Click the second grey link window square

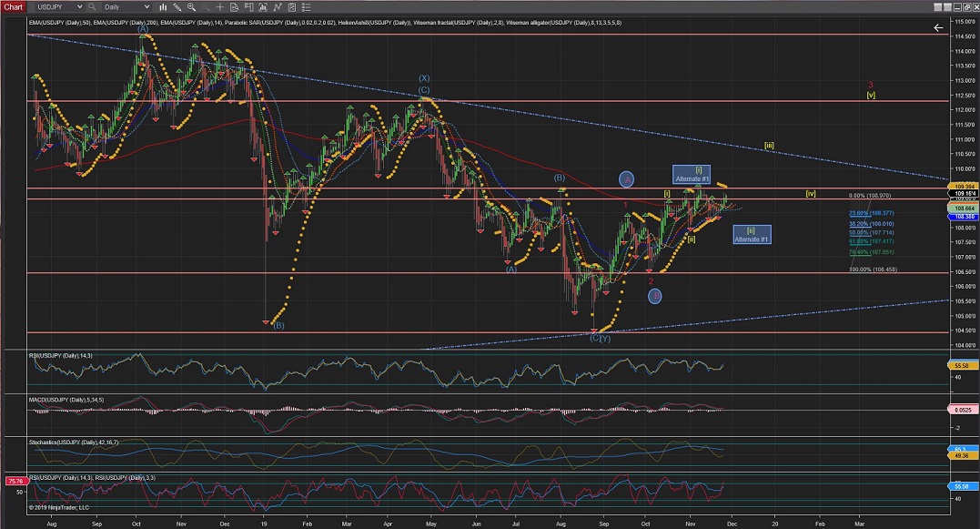(947, 7)
